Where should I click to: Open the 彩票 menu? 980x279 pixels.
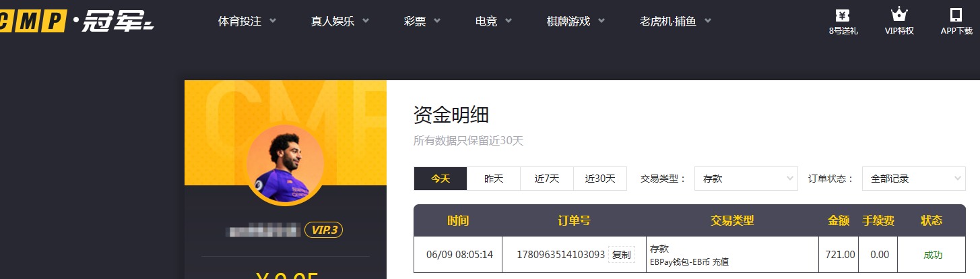click(x=415, y=21)
